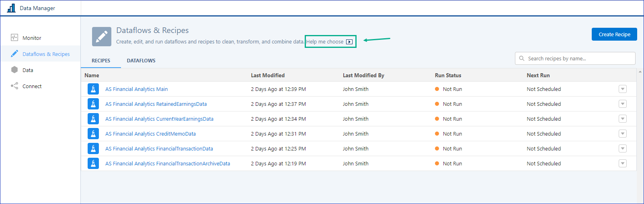
Task: Click the Data Manager title text
Action: (37, 8)
